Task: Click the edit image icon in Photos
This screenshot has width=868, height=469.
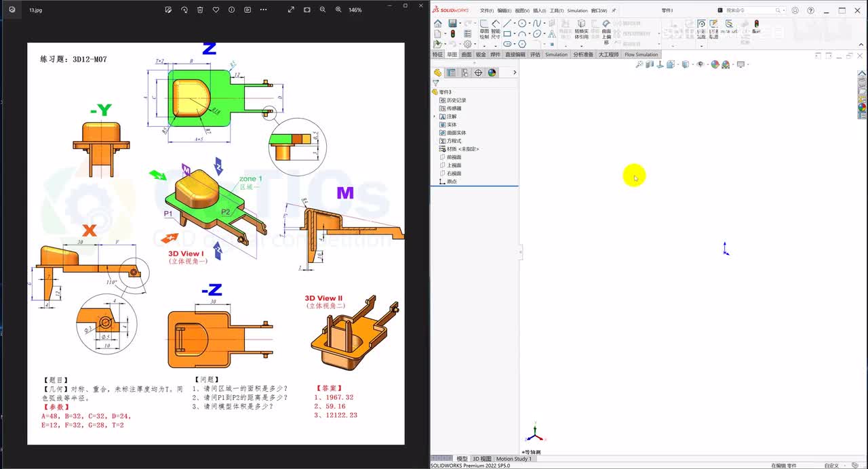Action: coord(168,9)
